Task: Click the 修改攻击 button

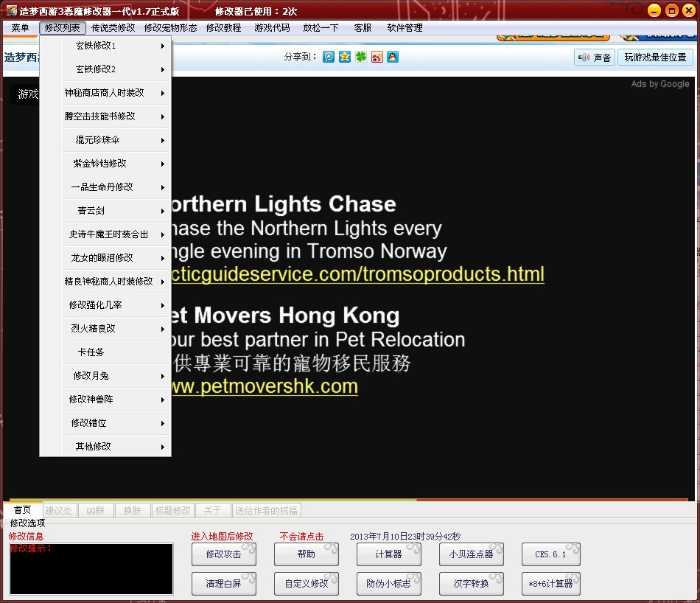Action: coord(224,554)
